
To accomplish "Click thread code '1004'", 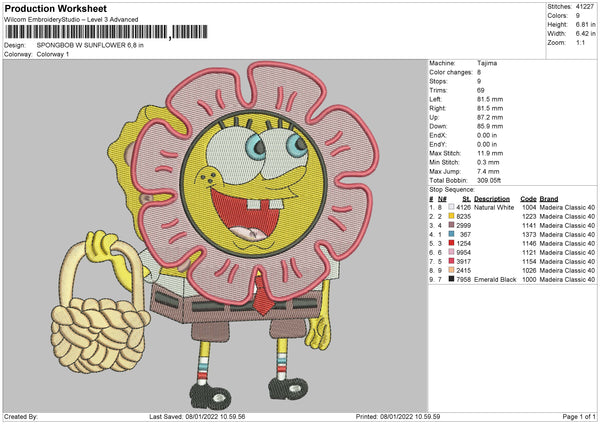I will (529, 207).
